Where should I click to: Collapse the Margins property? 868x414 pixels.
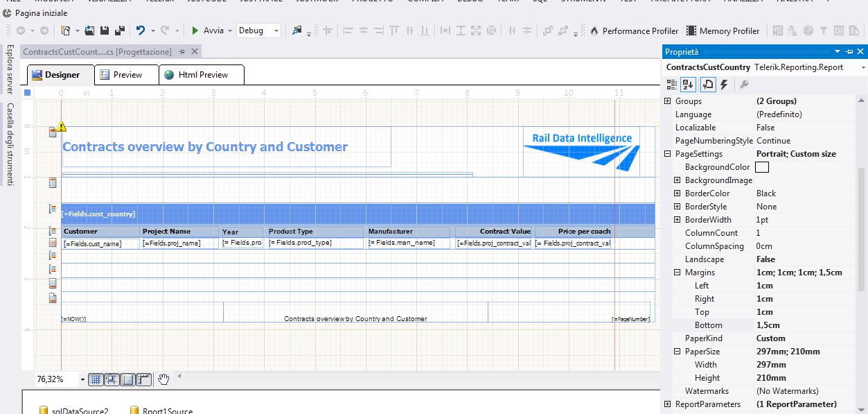click(x=677, y=273)
